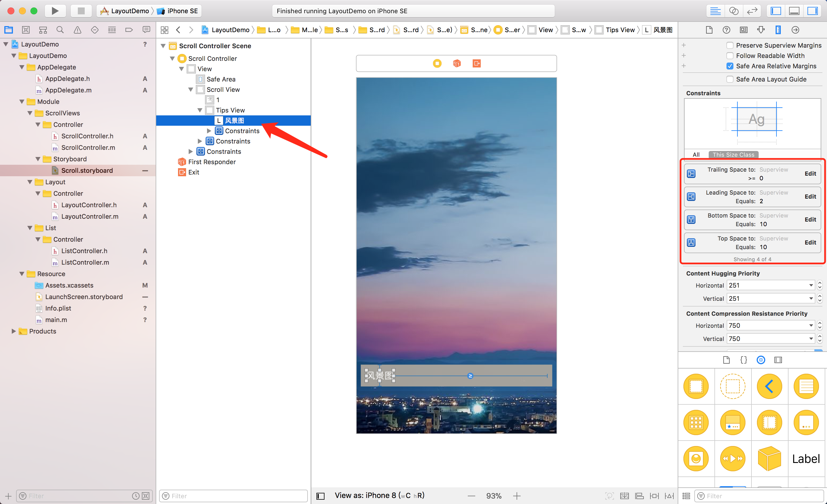
Task: Open the Find navigator magnifier icon
Action: (x=60, y=30)
